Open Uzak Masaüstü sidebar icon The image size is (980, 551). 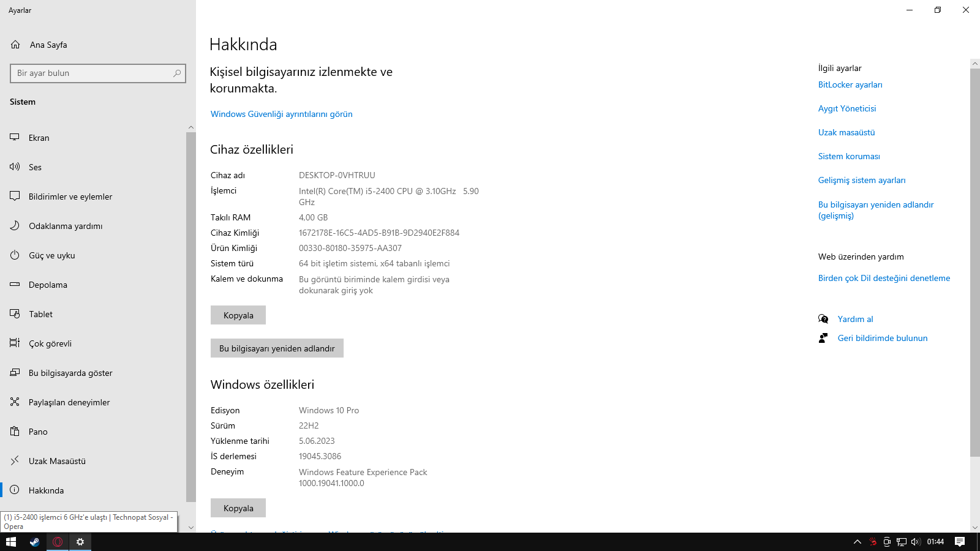point(15,461)
